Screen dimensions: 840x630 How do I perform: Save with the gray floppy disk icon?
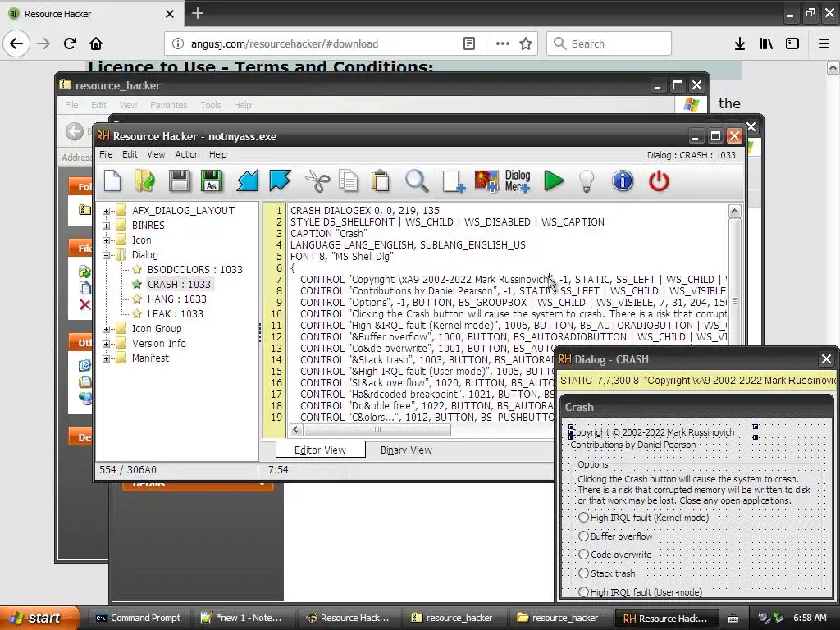click(x=180, y=181)
